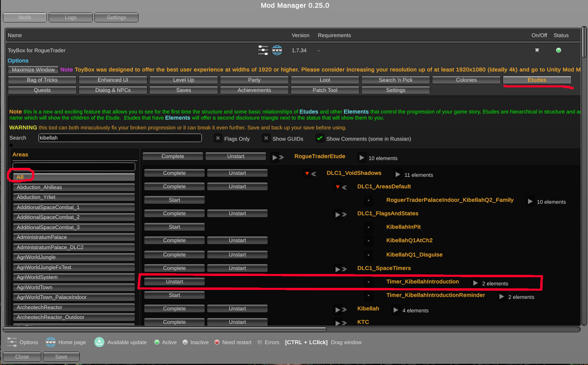Click Unstart for DLC1_VoidShadows
This screenshot has width=588, height=365.
tap(237, 173)
